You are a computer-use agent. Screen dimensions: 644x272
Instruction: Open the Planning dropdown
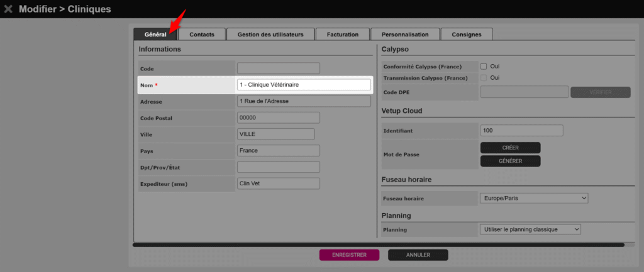pyautogui.click(x=530, y=230)
